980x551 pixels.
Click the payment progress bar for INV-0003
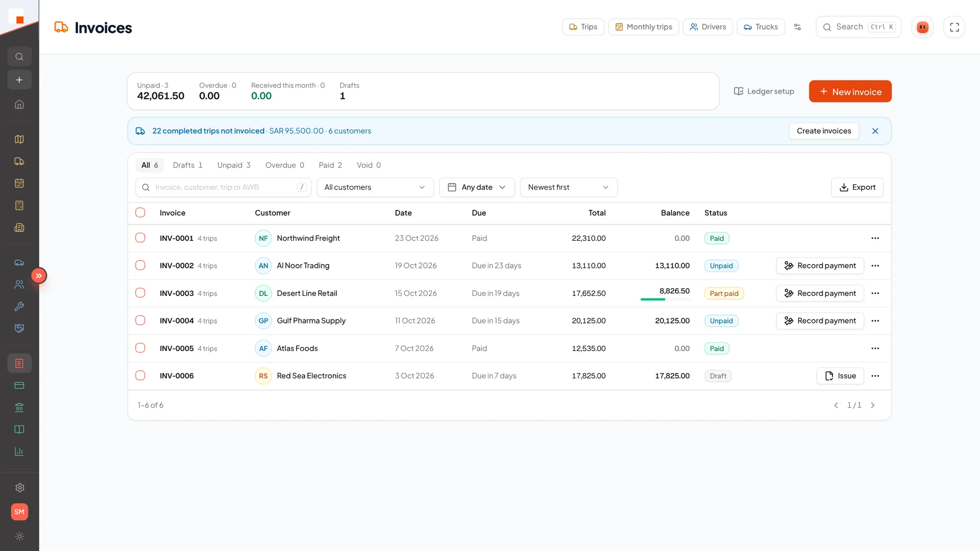tap(665, 299)
